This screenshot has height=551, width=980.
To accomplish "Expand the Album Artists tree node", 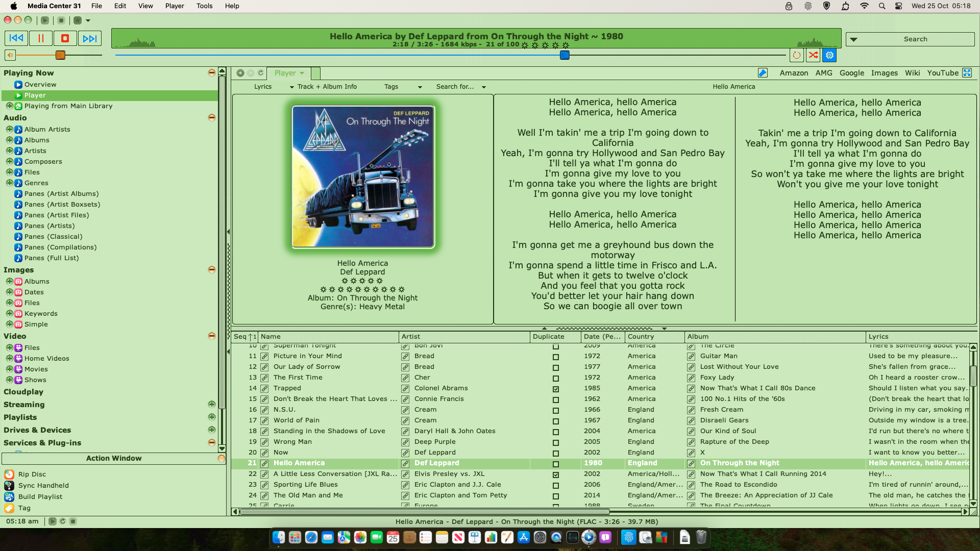I will [x=9, y=129].
